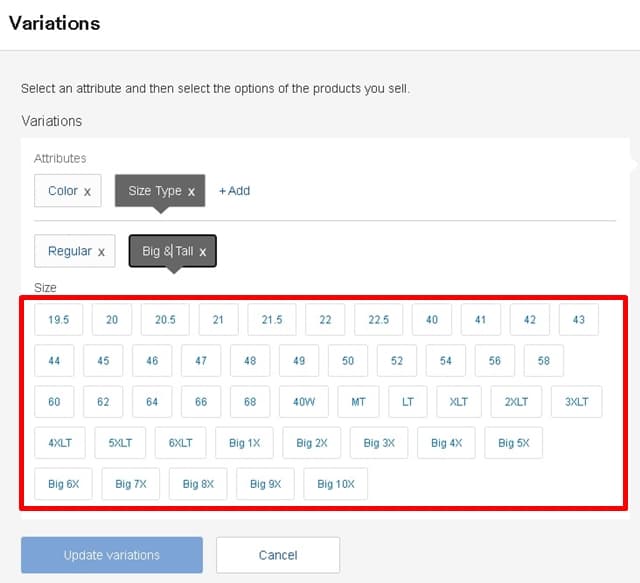Remove Big & Tall using its x
This screenshot has width=640, height=583.
(x=203, y=252)
